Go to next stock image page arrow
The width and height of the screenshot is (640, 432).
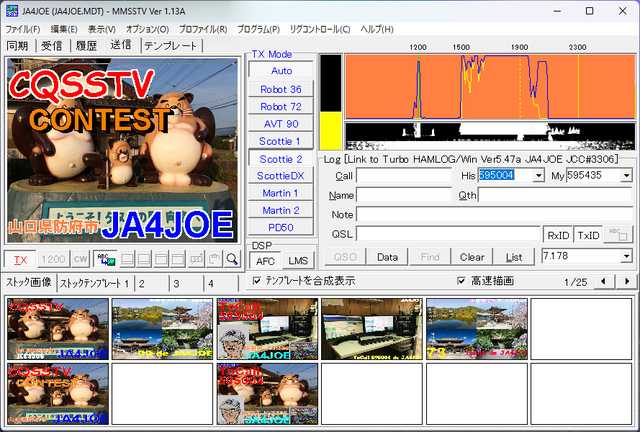pos(627,281)
